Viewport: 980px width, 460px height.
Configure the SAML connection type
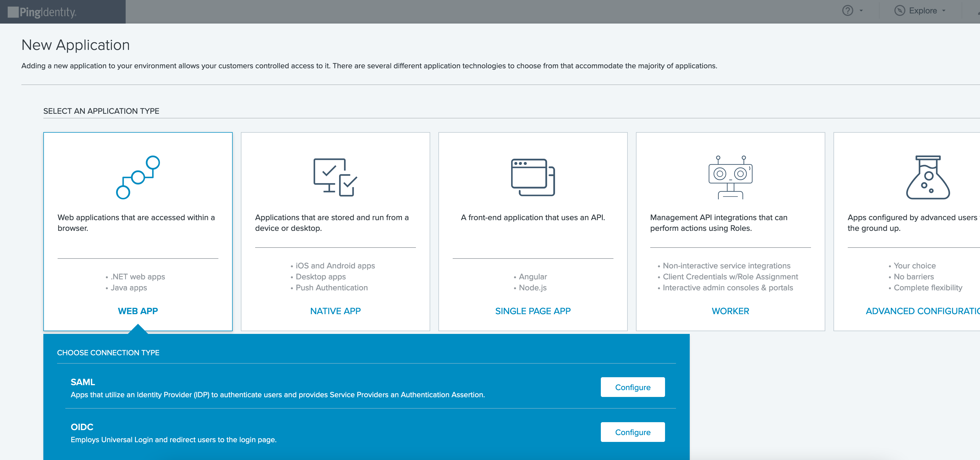click(x=632, y=387)
